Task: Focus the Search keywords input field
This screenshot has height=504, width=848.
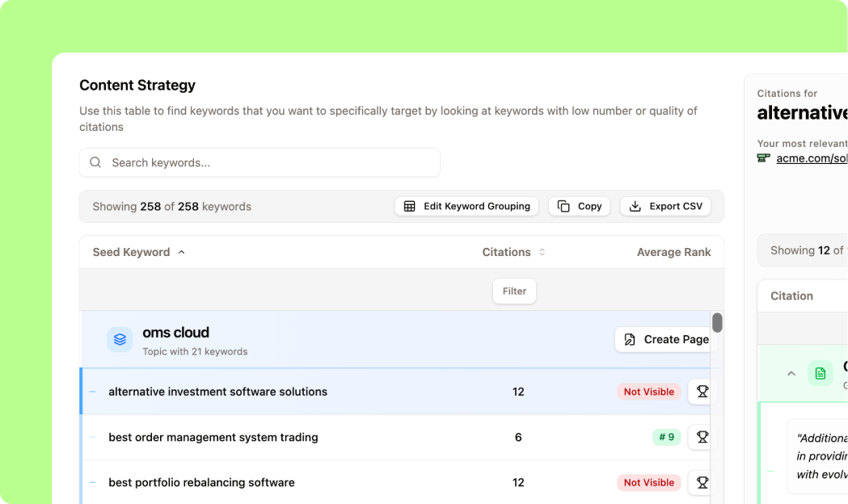Action: tap(259, 162)
